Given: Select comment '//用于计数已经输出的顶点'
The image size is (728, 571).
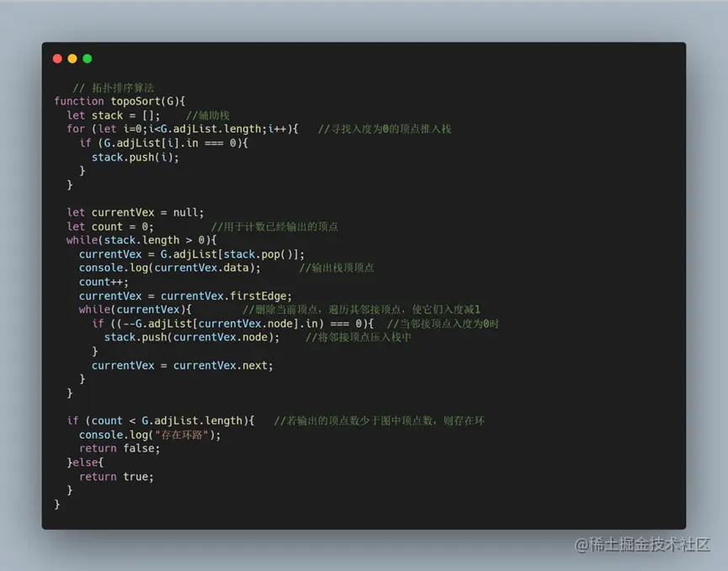Looking at the screenshot, I should coord(274,227).
